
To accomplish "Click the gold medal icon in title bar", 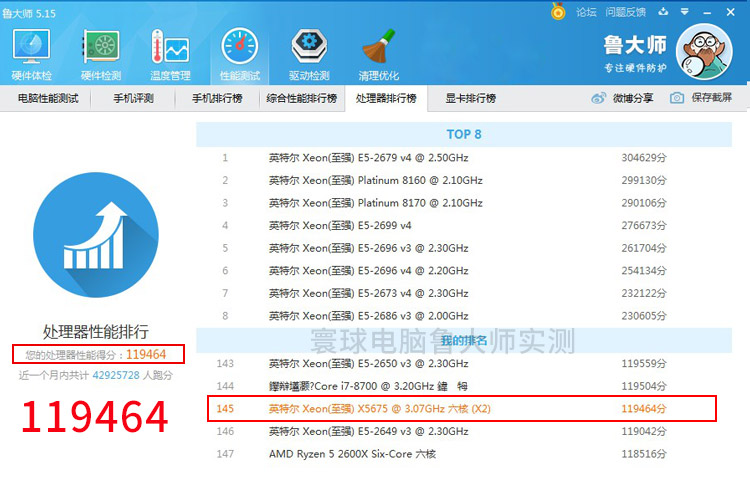I will (558, 11).
